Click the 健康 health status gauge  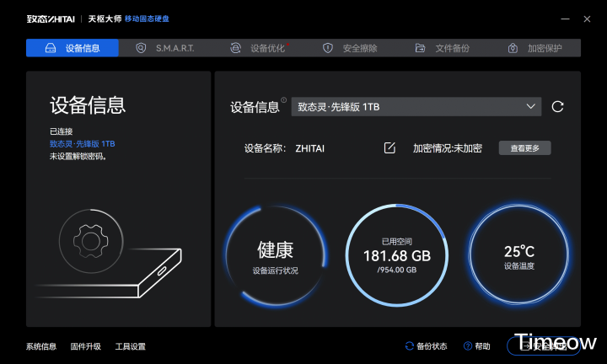[276, 255]
